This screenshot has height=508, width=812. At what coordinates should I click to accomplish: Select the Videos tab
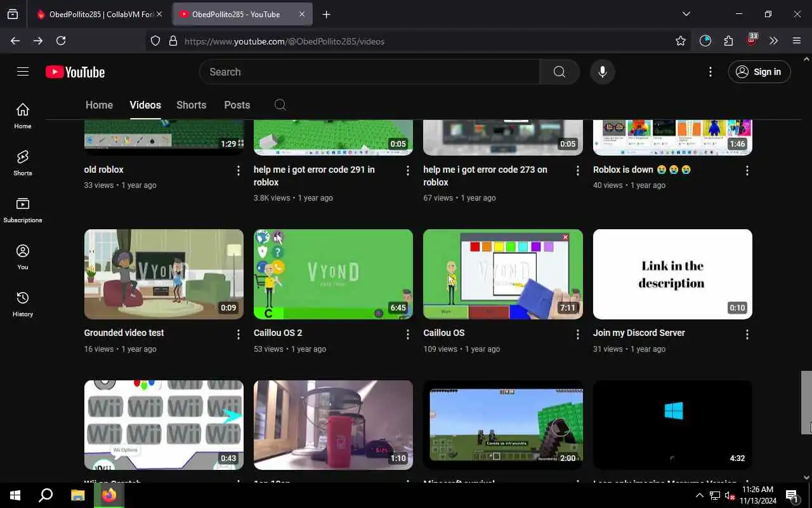pos(145,105)
